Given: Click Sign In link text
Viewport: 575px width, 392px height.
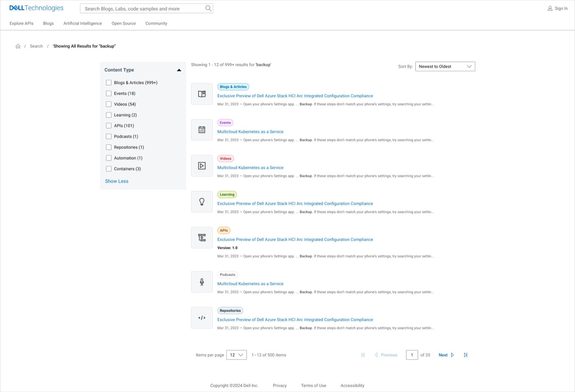Looking at the screenshot, I should [x=561, y=8].
